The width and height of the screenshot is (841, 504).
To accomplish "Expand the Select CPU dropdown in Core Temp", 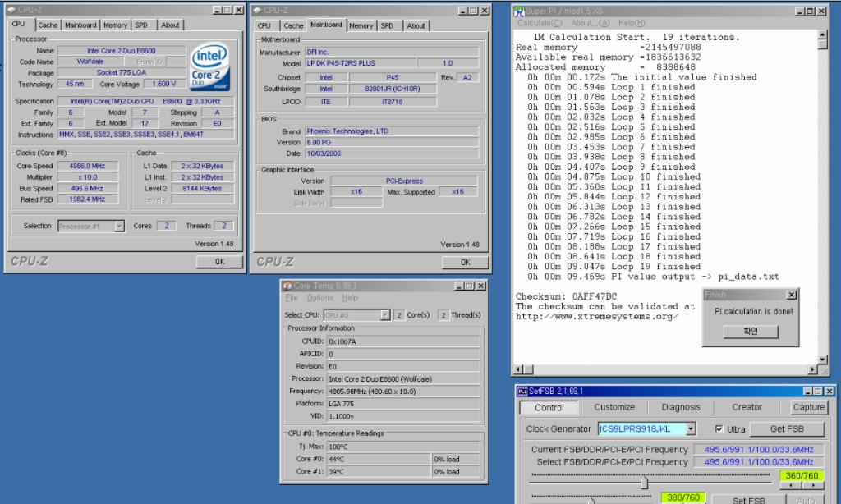I will pyautogui.click(x=385, y=315).
